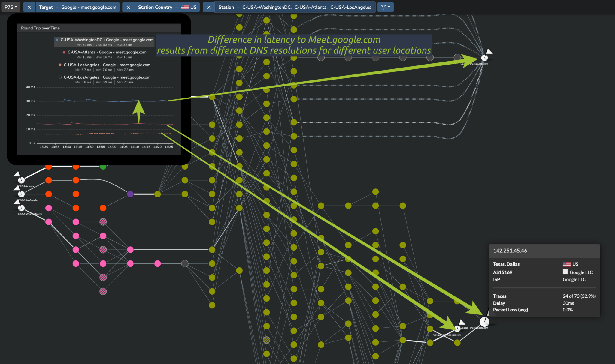
Task: Toggle the C-USA-Atlanta red legend series
Action: tap(104, 54)
